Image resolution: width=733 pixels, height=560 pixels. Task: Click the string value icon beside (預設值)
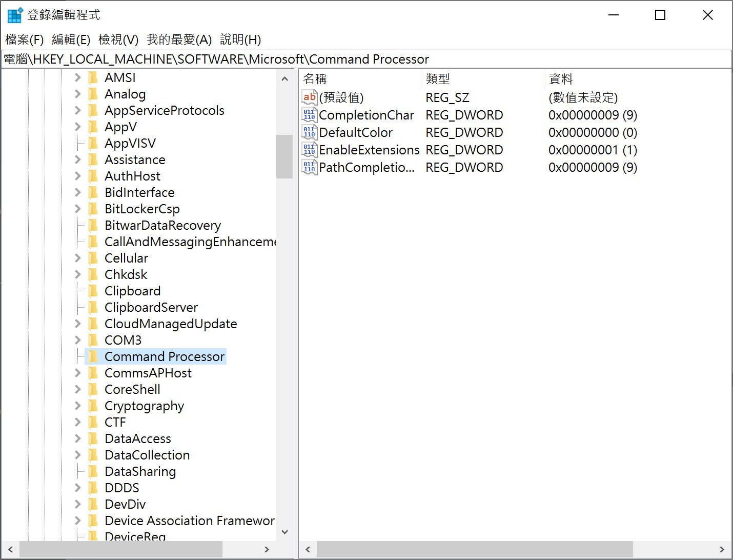click(x=309, y=97)
